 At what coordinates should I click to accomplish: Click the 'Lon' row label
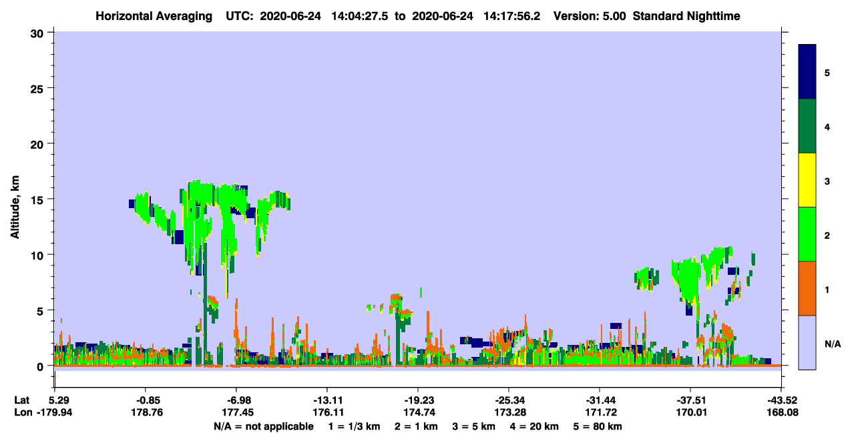[23, 413]
